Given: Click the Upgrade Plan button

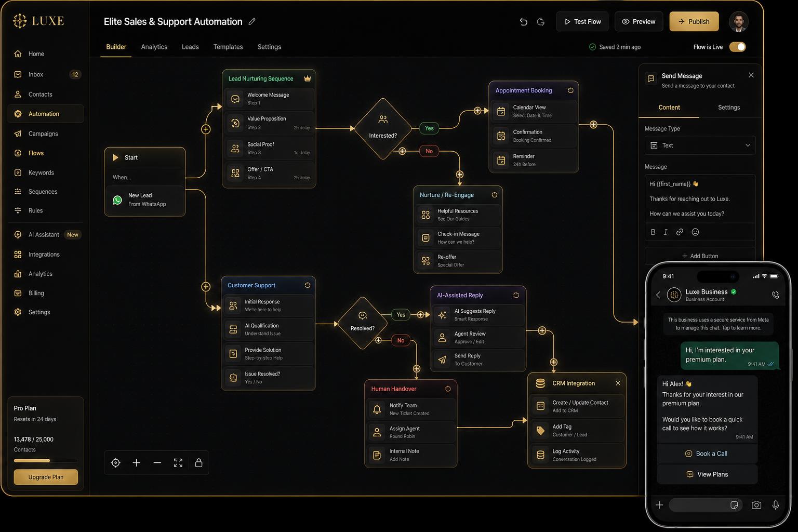Looking at the screenshot, I should (46, 477).
